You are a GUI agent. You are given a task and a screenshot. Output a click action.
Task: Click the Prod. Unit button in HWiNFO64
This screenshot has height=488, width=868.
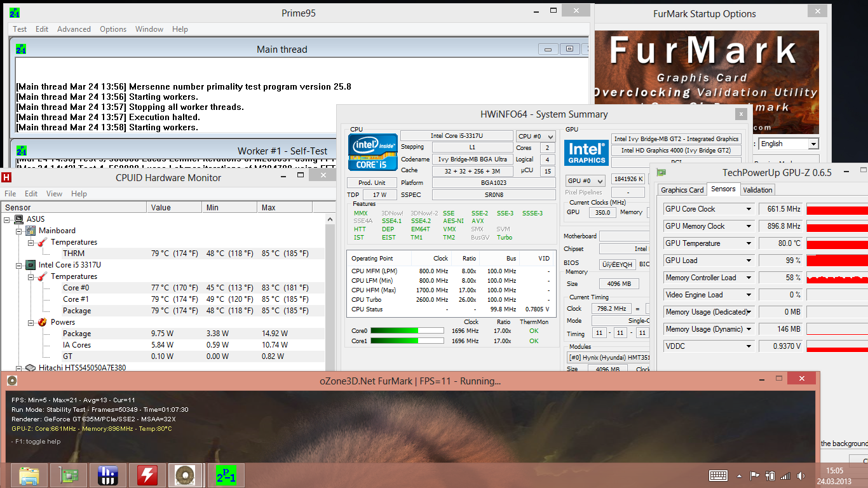click(x=371, y=183)
